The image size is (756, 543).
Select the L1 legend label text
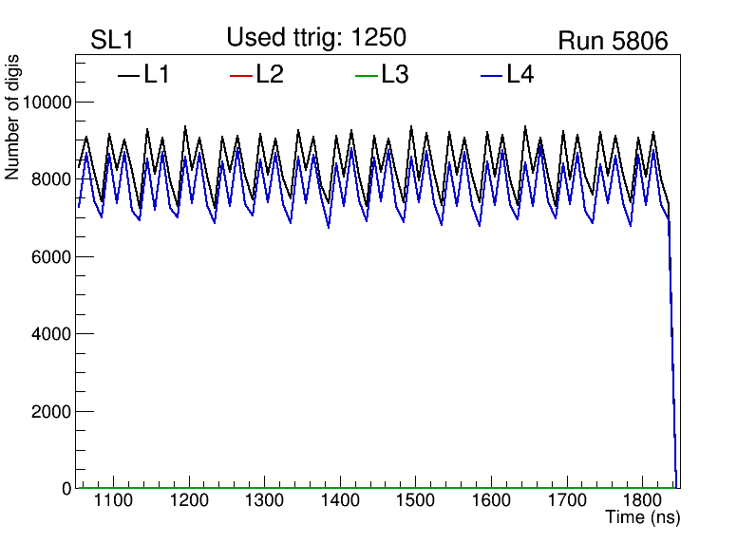(x=157, y=75)
